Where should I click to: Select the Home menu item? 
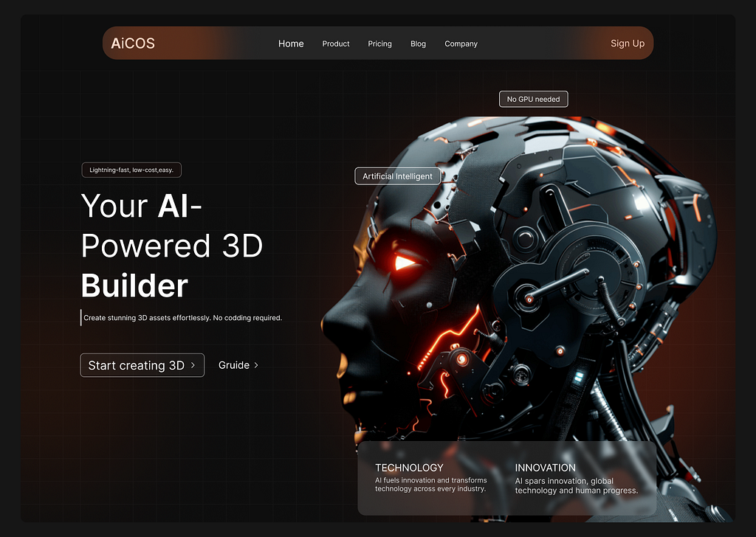(291, 44)
